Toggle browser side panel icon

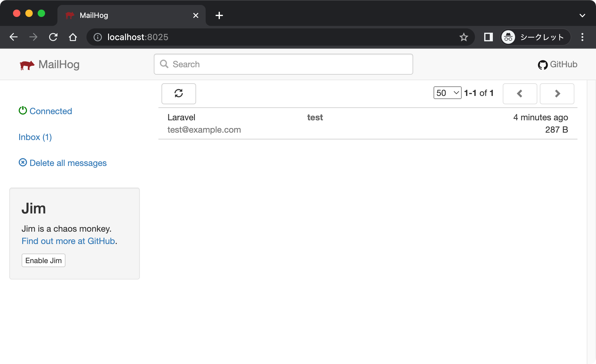(x=488, y=37)
